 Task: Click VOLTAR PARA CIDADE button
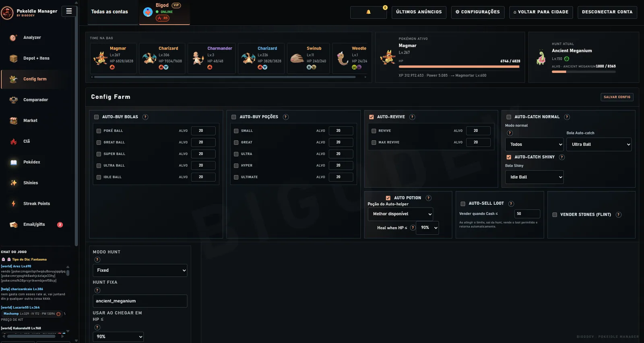[541, 12]
